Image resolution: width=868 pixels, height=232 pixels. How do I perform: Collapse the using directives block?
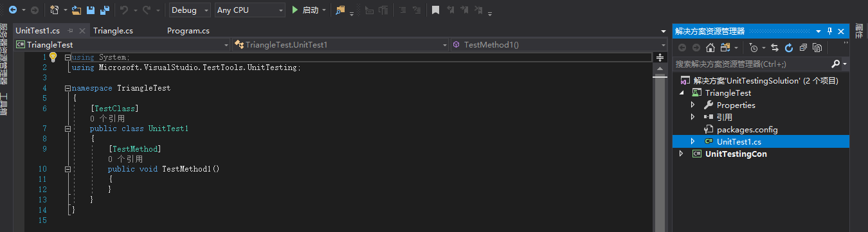68,57
